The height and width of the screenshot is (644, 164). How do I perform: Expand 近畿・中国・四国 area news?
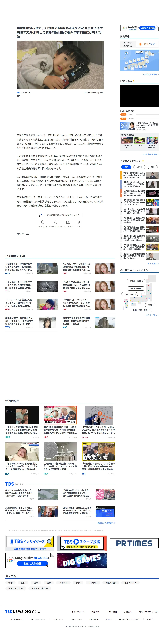[141, 310]
